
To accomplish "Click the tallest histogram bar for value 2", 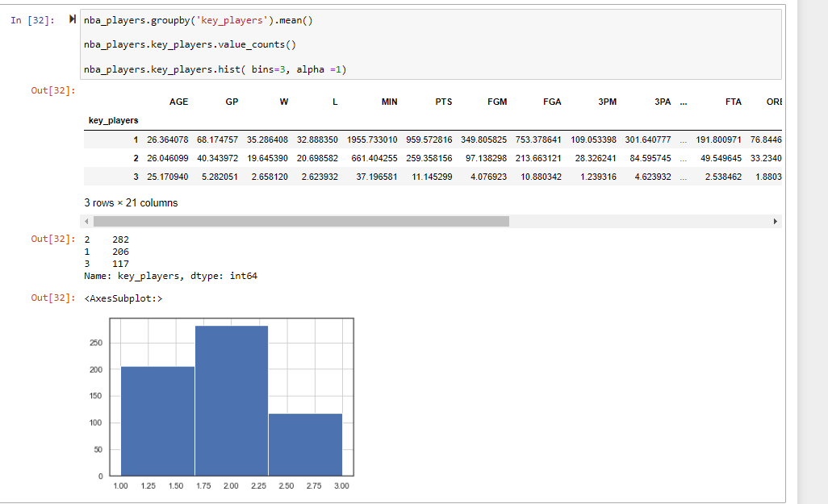I will (232, 401).
